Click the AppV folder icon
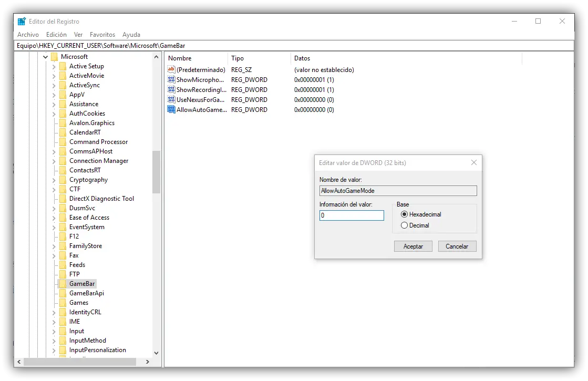 coord(63,95)
